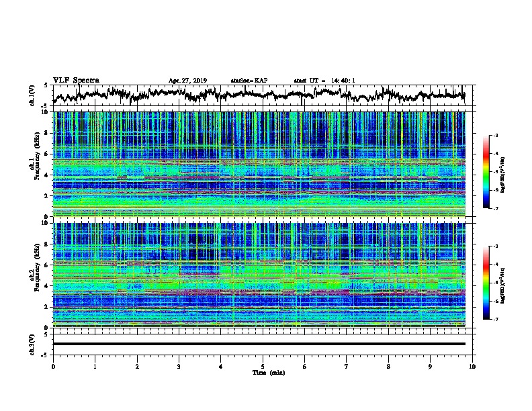Click the flat ch.3 waveform line

coord(259,344)
